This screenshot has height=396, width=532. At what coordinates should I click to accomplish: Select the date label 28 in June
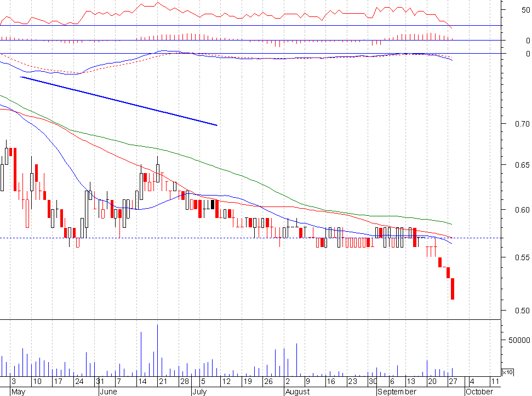185,381
